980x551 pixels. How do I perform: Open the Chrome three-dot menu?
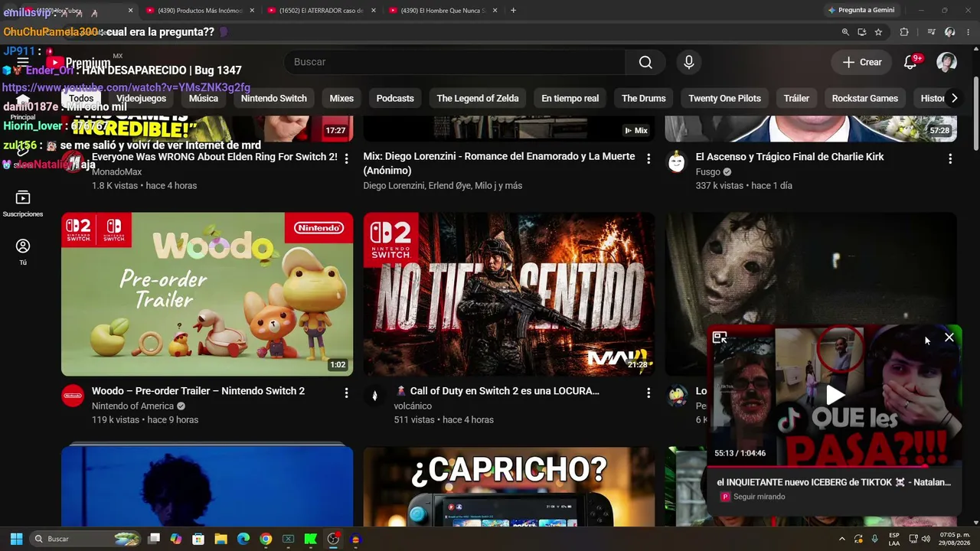[967, 32]
